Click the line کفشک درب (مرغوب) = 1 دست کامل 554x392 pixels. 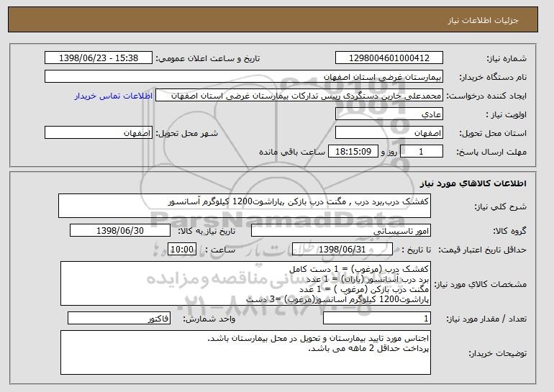pyautogui.click(x=359, y=269)
